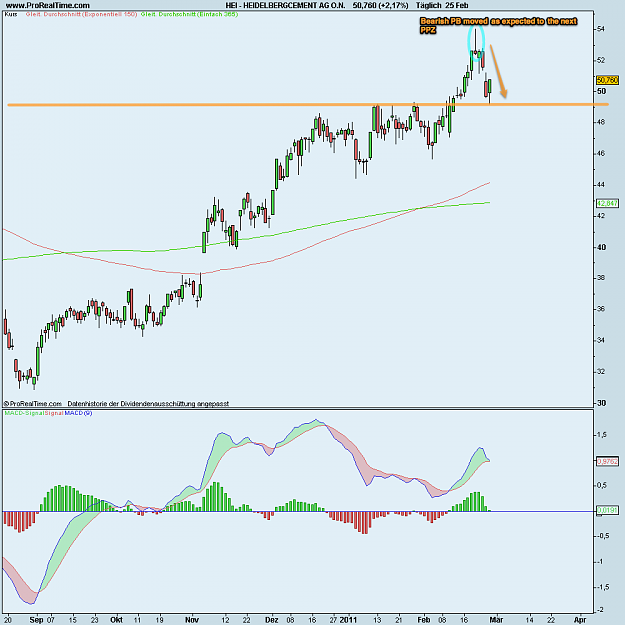Click the Bearish PB annotation text

click(498, 26)
